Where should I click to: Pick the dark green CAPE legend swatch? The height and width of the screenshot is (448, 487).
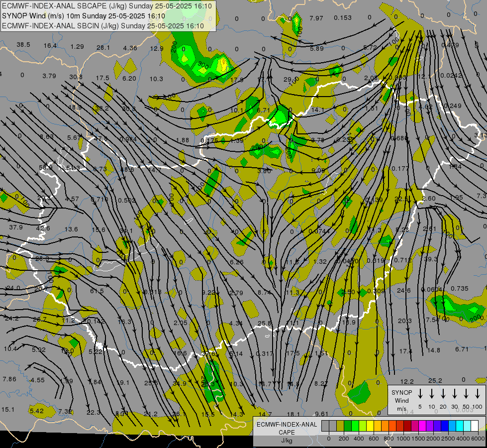click(348, 426)
